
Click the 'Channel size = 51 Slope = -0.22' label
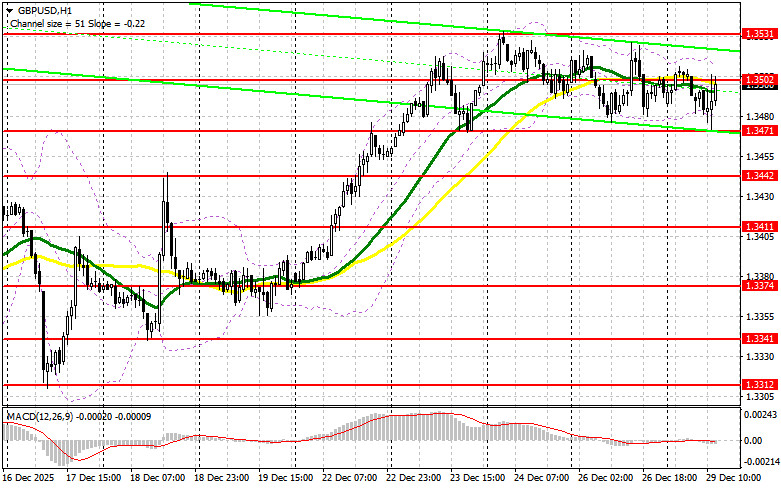click(77, 23)
